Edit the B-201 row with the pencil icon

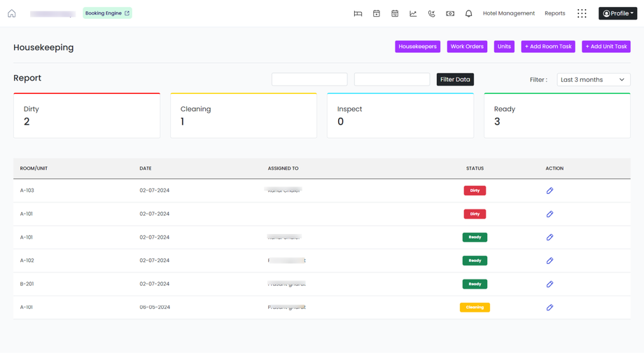coord(549,284)
